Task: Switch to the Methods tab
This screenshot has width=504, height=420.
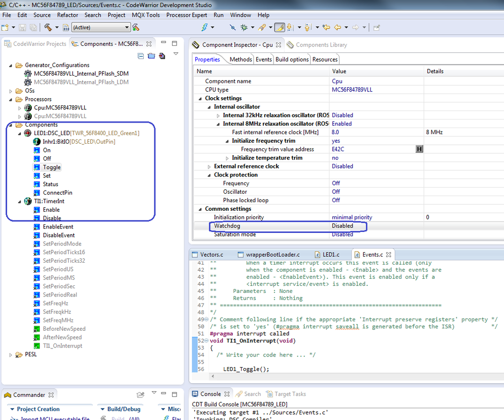Action: (x=240, y=59)
